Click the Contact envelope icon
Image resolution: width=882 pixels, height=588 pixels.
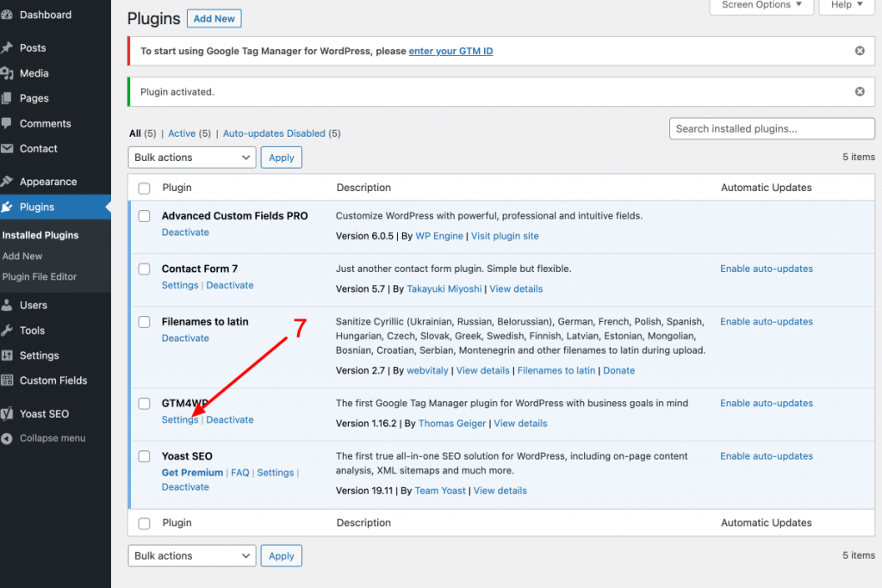[x=7, y=148]
